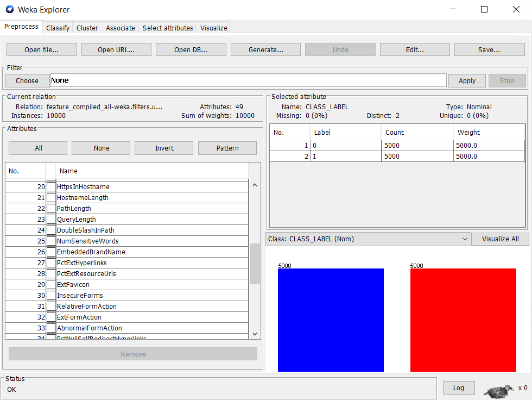This screenshot has width=532, height=400.
Task: Open the Log window
Action: click(x=458, y=387)
